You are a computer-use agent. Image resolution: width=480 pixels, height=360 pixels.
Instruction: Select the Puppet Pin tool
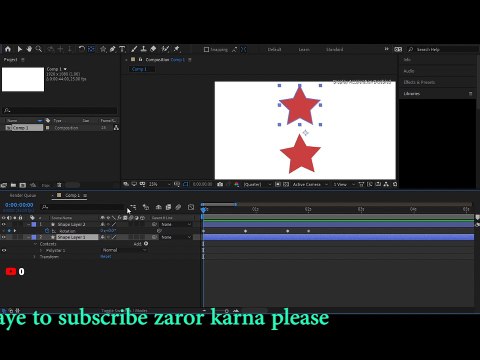(x=177, y=49)
